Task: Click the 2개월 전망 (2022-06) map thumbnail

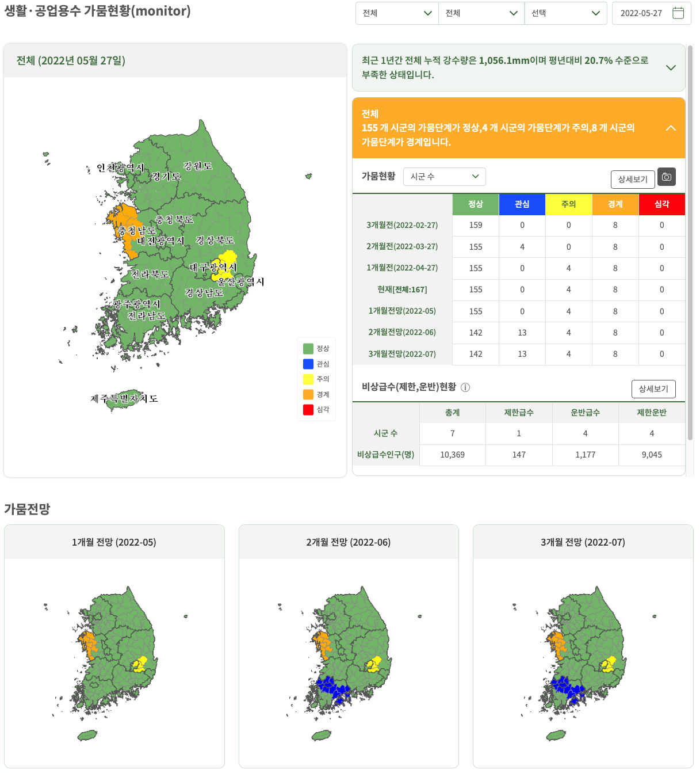Action: point(349,662)
